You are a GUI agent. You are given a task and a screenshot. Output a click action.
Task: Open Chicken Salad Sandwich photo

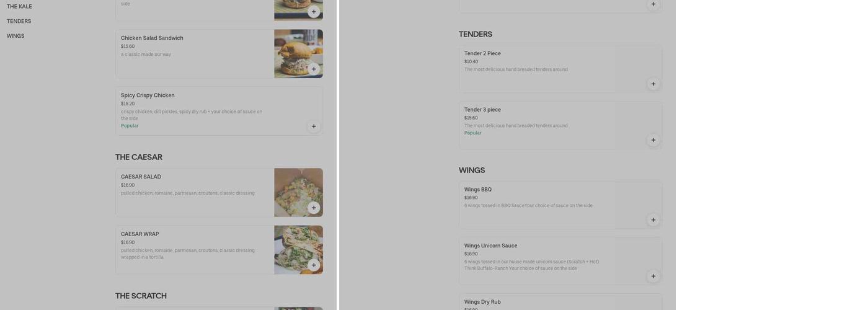[x=299, y=54]
